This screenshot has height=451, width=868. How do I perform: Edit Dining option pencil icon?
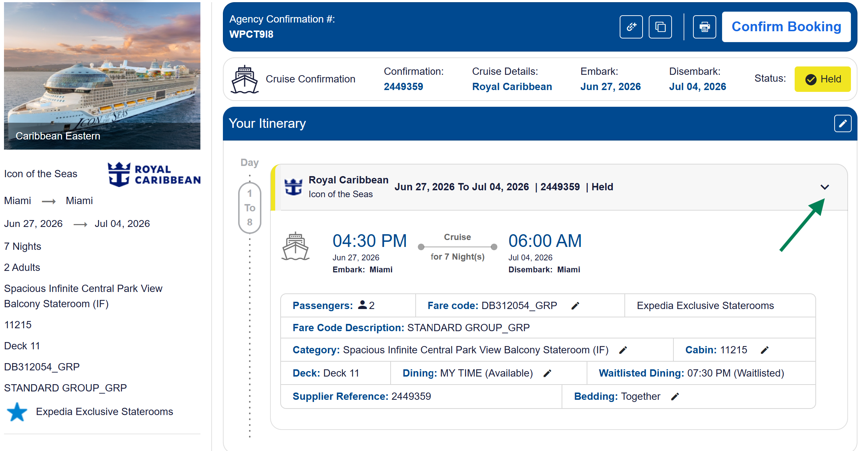[547, 373]
